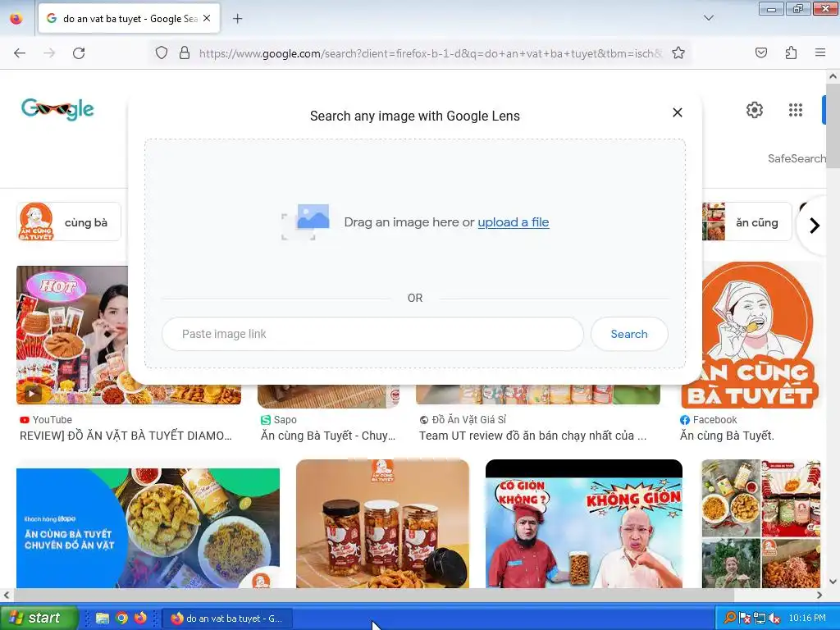Open a new browser tab
This screenshot has width=840, height=630.
pos(237,19)
